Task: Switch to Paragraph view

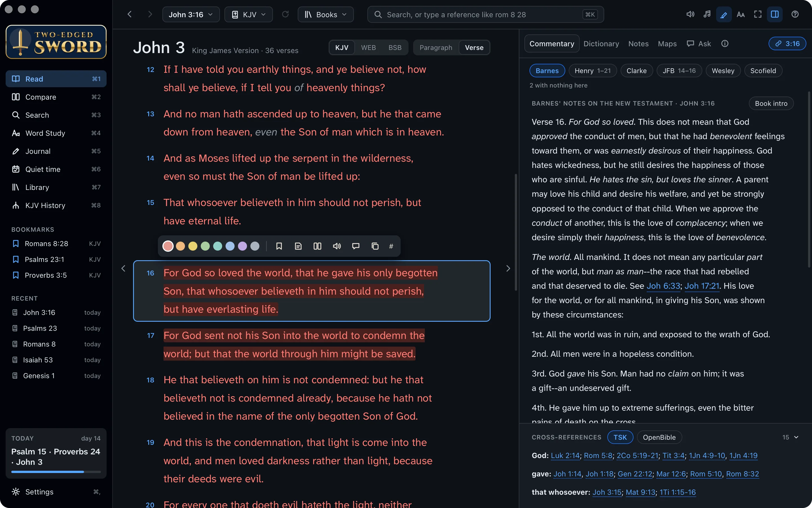Action: 436,48
